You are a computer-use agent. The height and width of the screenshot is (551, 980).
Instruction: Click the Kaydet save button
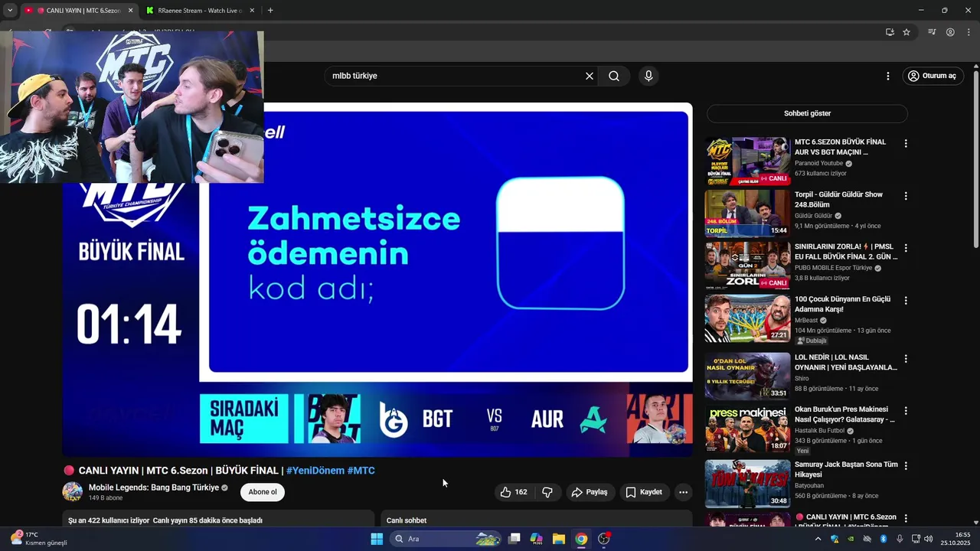[644, 492]
